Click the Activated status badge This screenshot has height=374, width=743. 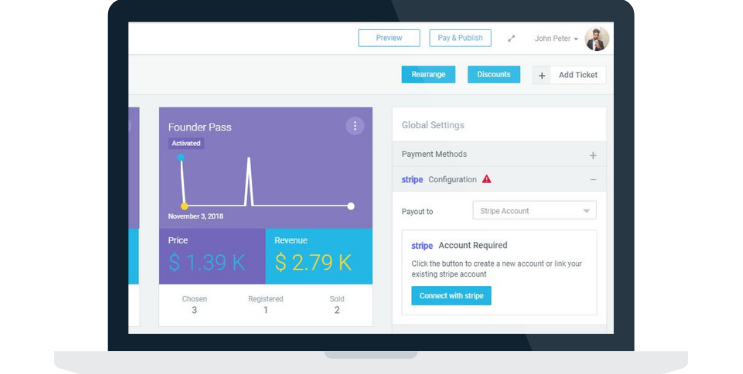click(186, 143)
